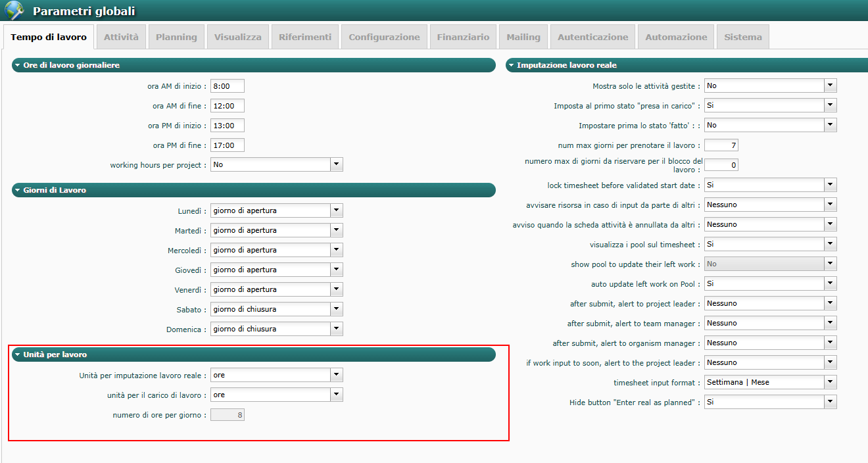Image resolution: width=868 pixels, height=463 pixels.
Task: Expand the Sabato day type dropdown
Action: click(336, 309)
